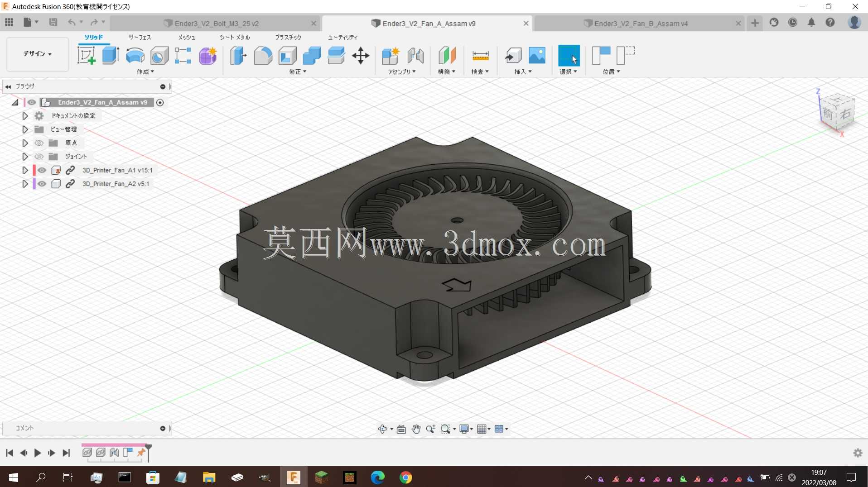Select the Fillet tool
The height and width of the screenshot is (487, 868).
[263, 56]
